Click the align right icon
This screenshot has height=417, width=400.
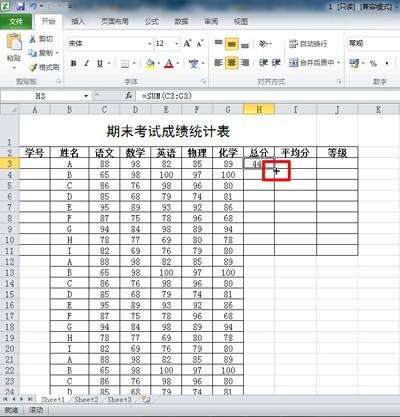(x=245, y=63)
